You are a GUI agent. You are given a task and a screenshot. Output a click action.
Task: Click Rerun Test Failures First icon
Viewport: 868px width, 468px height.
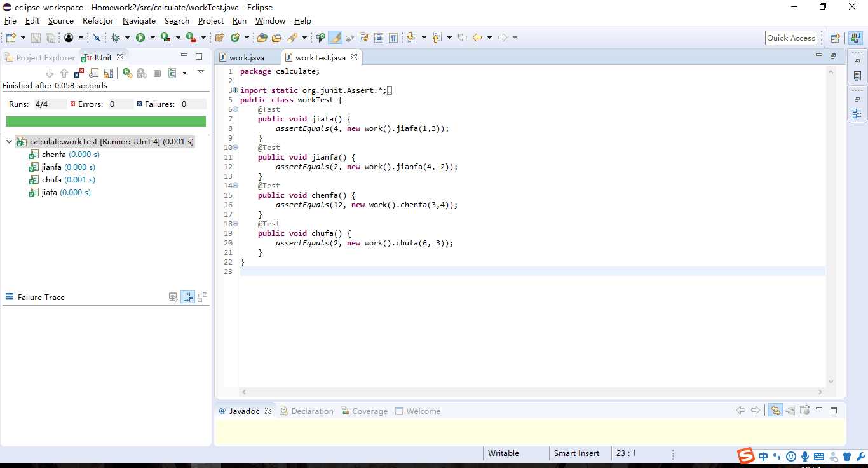coord(142,73)
